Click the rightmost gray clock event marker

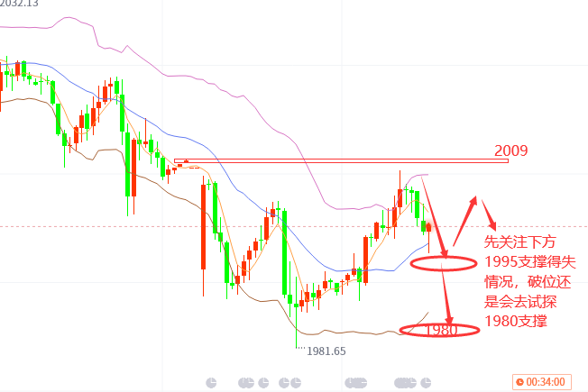click(426, 383)
